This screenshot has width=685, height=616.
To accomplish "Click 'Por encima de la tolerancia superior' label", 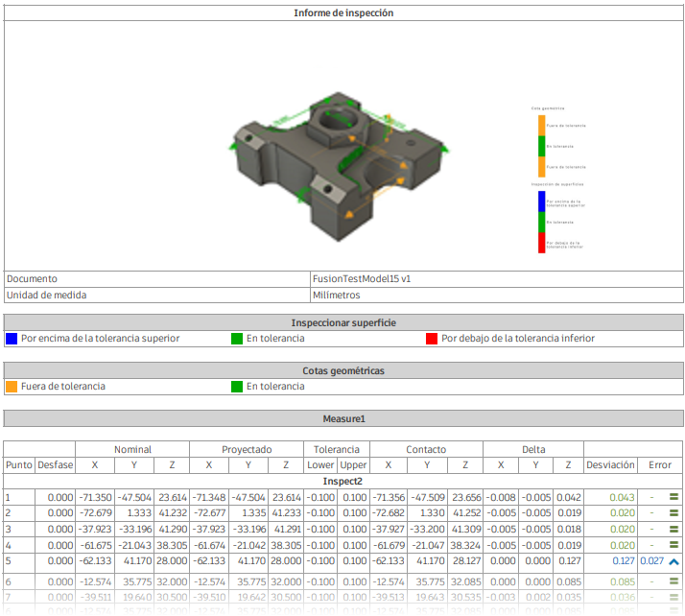I will [101, 339].
